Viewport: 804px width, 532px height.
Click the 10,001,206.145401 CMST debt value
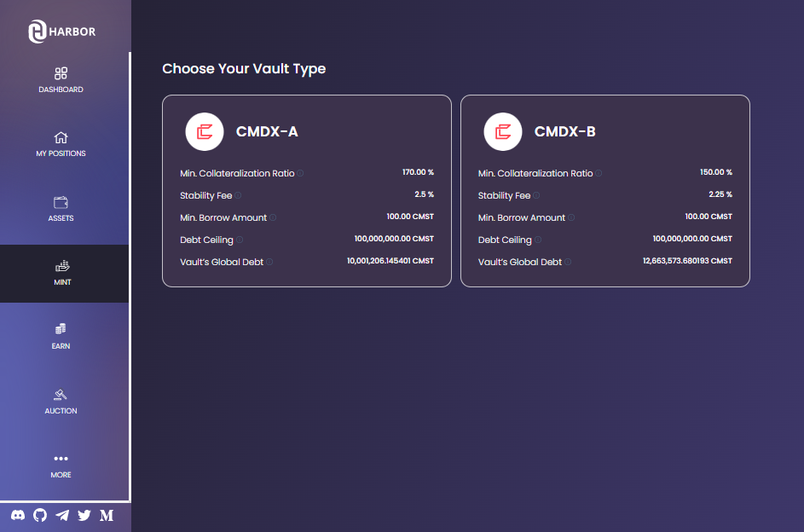390,261
